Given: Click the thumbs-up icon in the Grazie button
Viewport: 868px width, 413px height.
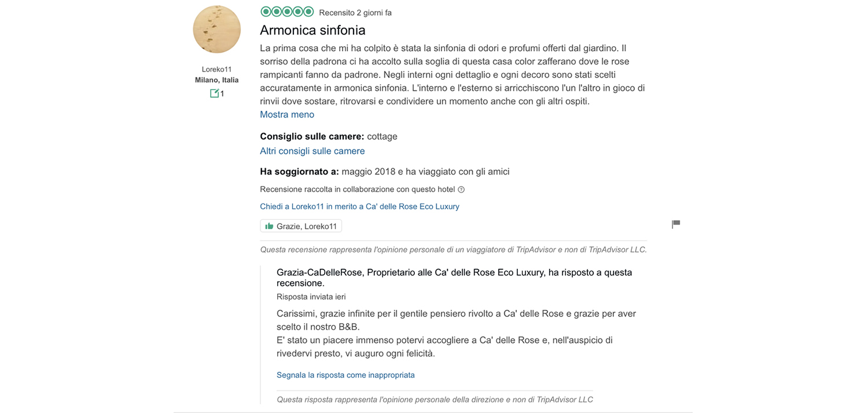Looking at the screenshot, I should 269,226.
